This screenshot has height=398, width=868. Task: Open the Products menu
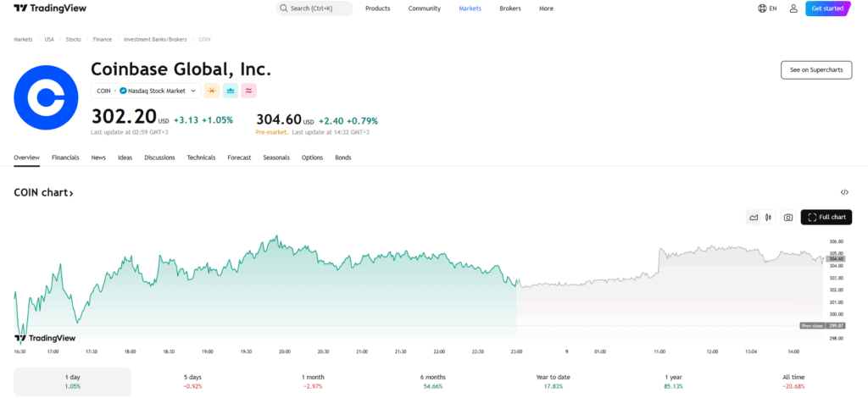pos(377,8)
